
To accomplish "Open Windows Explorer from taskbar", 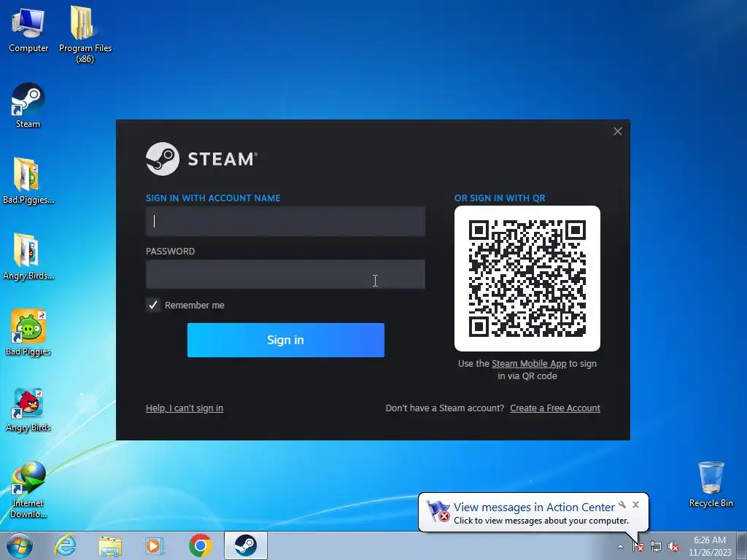I will pyautogui.click(x=110, y=545).
